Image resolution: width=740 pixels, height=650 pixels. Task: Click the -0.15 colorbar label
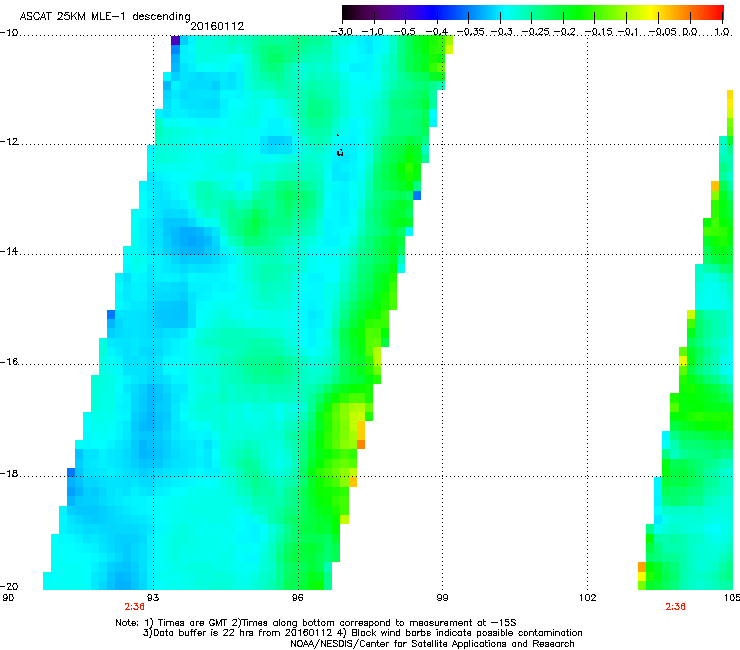coord(598,32)
